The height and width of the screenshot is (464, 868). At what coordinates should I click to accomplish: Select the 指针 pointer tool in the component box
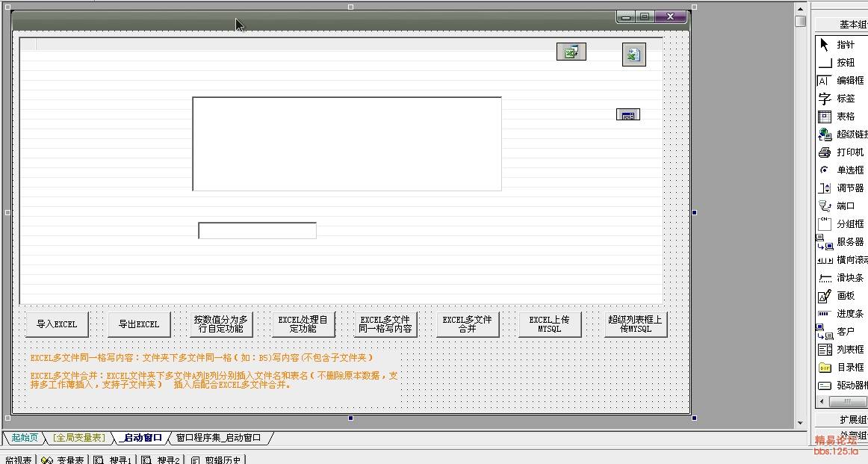coord(841,44)
